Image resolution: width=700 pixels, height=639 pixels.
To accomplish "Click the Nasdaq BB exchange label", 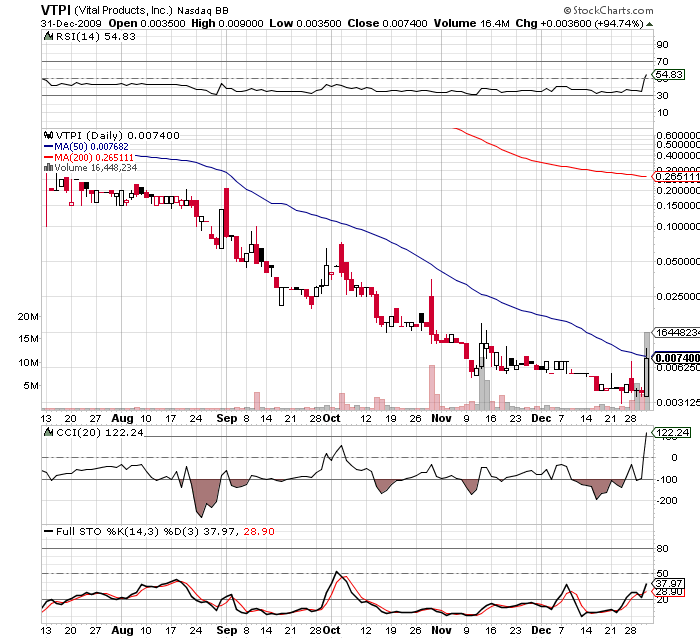I will [x=202, y=10].
